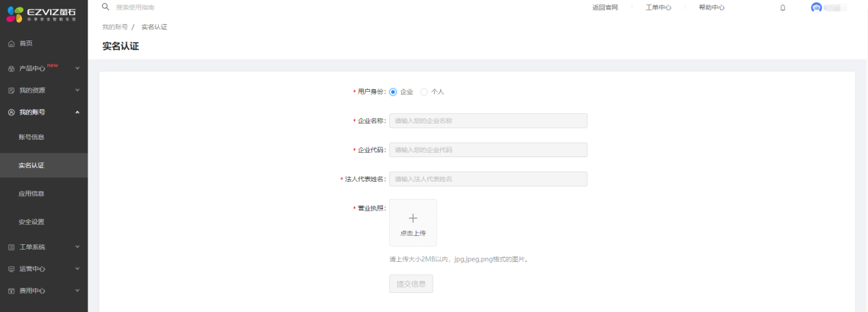
Task: Go to 返回官网 link in the header
Action: [x=605, y=8]
